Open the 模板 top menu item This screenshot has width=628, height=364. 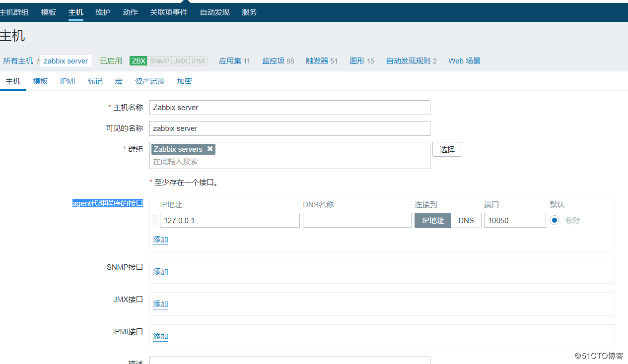(49, 12)
